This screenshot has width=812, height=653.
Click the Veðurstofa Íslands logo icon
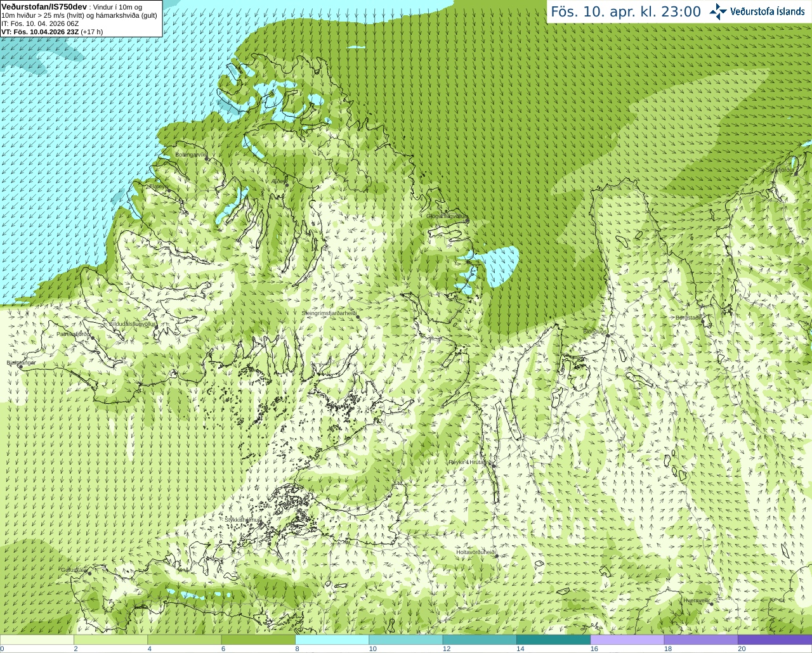pos(718,11)
